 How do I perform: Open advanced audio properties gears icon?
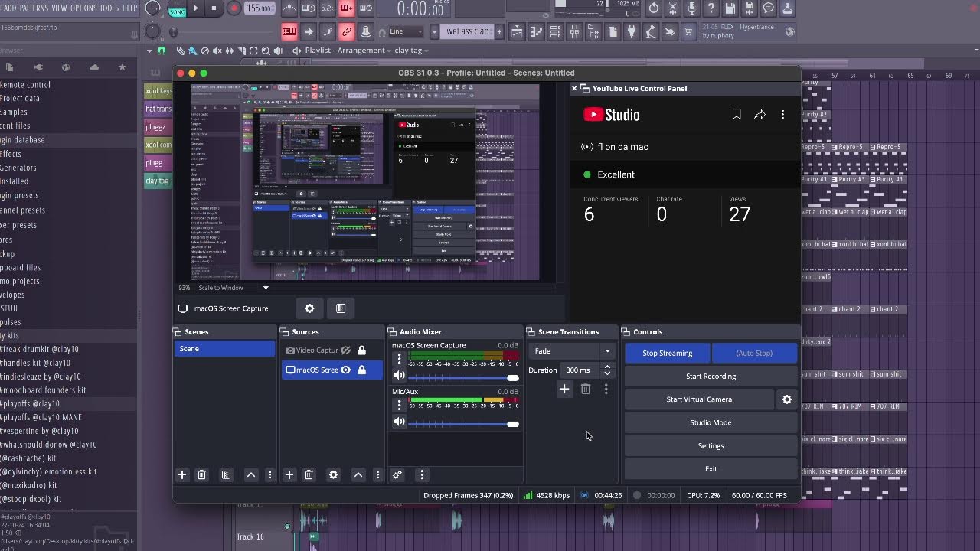[x=397, y=474]
